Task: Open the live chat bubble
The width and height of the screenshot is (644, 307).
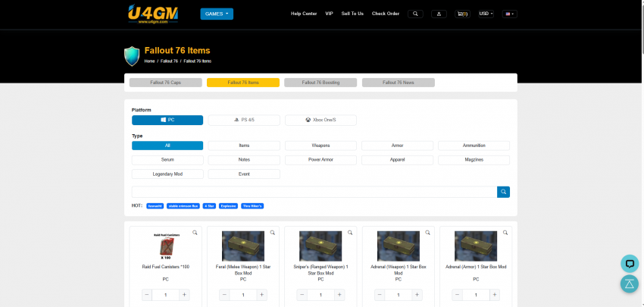Action: tap(629, 263)
